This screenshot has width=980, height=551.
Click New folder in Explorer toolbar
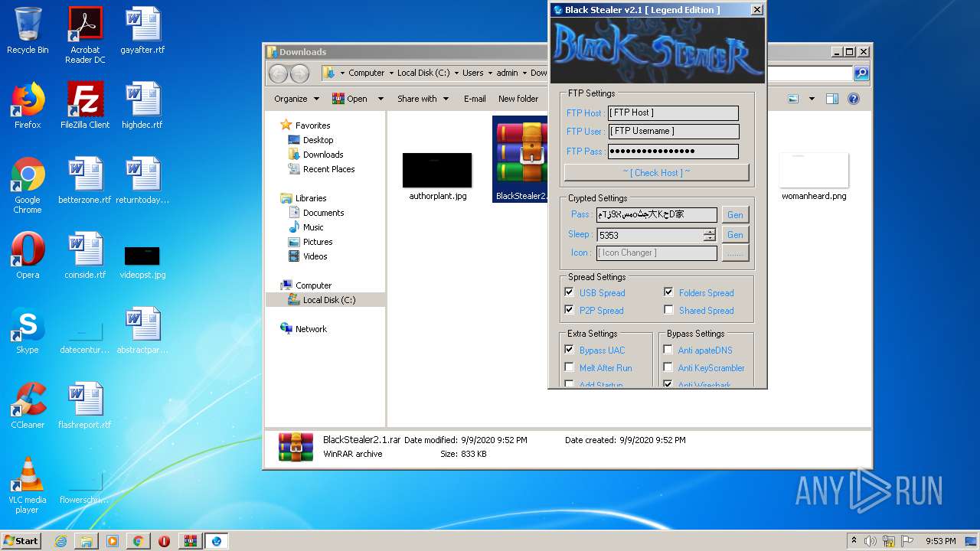point(518,99)
